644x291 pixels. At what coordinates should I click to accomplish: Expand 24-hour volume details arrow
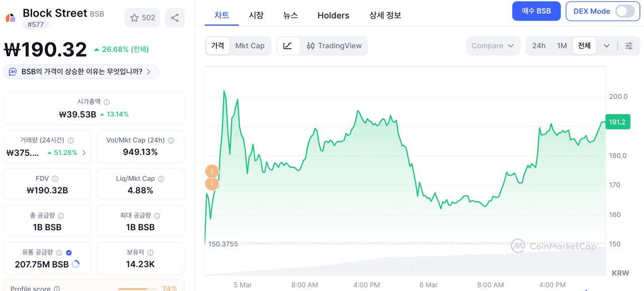[x=84, y=153]
